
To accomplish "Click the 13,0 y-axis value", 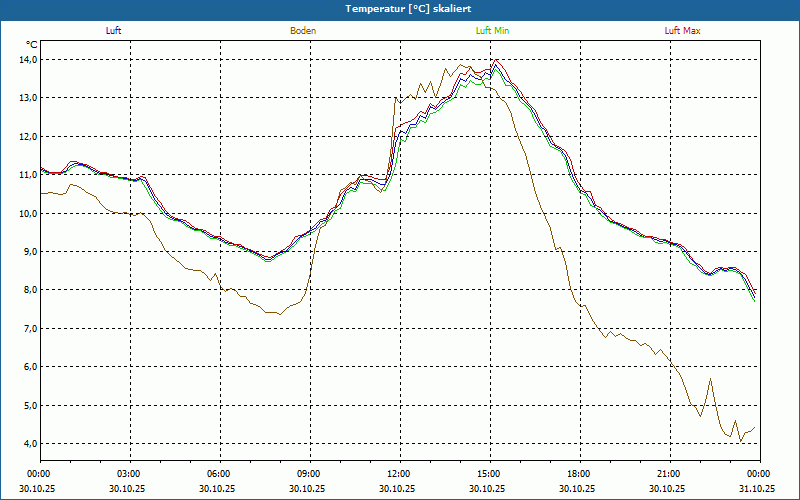I will click(29, 98).
